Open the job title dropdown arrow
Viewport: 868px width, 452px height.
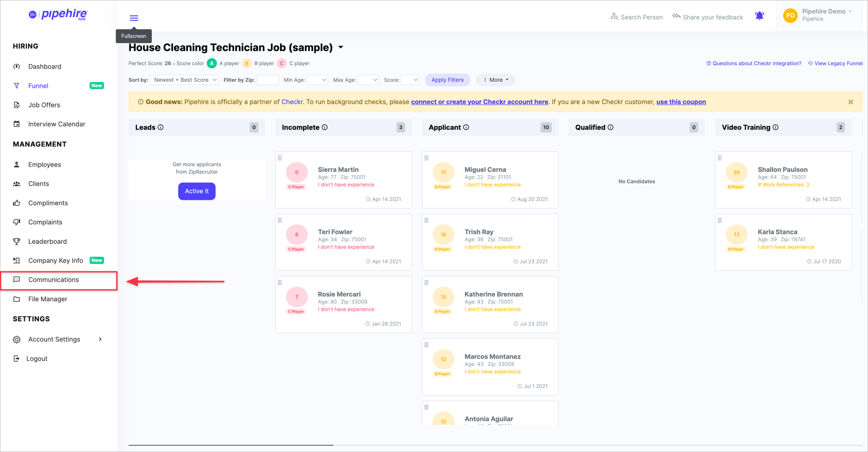coord(341,47)
